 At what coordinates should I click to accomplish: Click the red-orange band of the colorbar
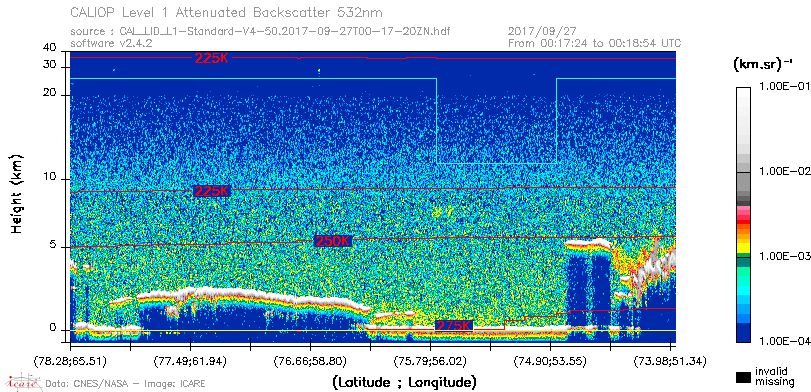(x=743, y=225)
